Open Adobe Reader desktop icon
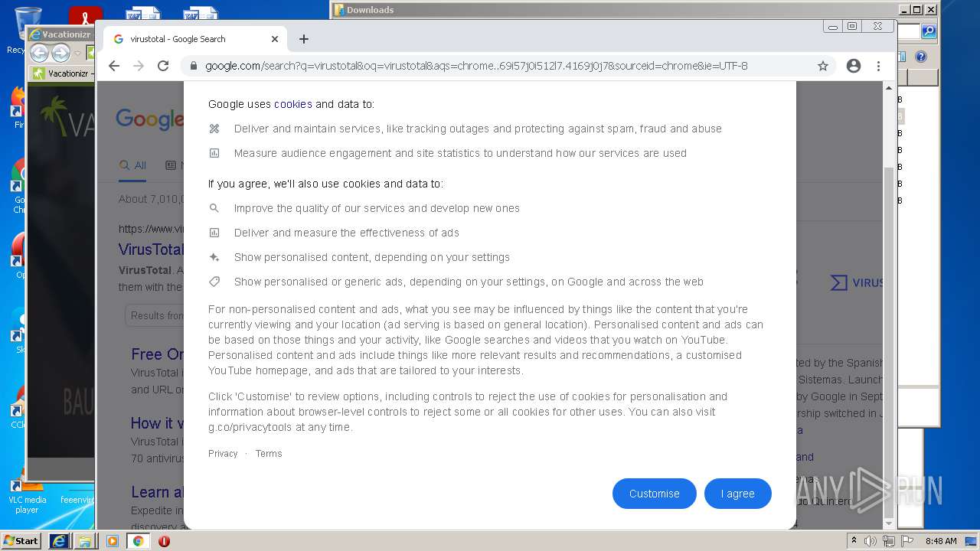Screen dimensions: 980x551 point(85,14)
